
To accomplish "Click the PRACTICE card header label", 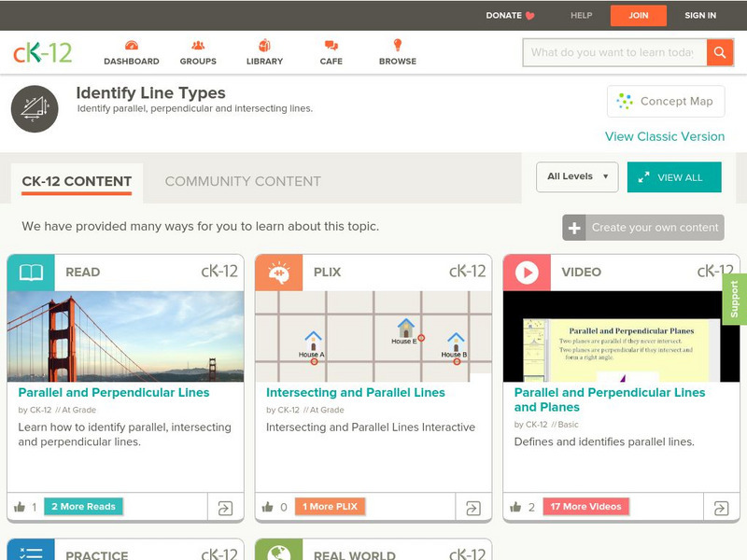I will tap(97, 555).
